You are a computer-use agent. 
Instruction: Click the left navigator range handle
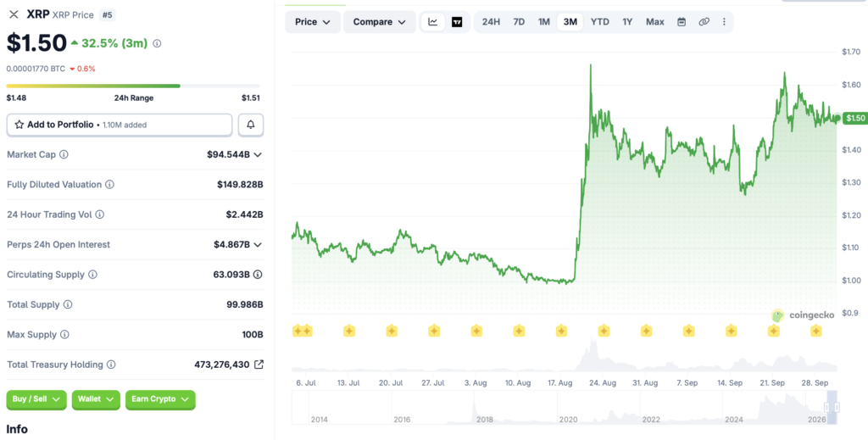(x=826, y=408)
